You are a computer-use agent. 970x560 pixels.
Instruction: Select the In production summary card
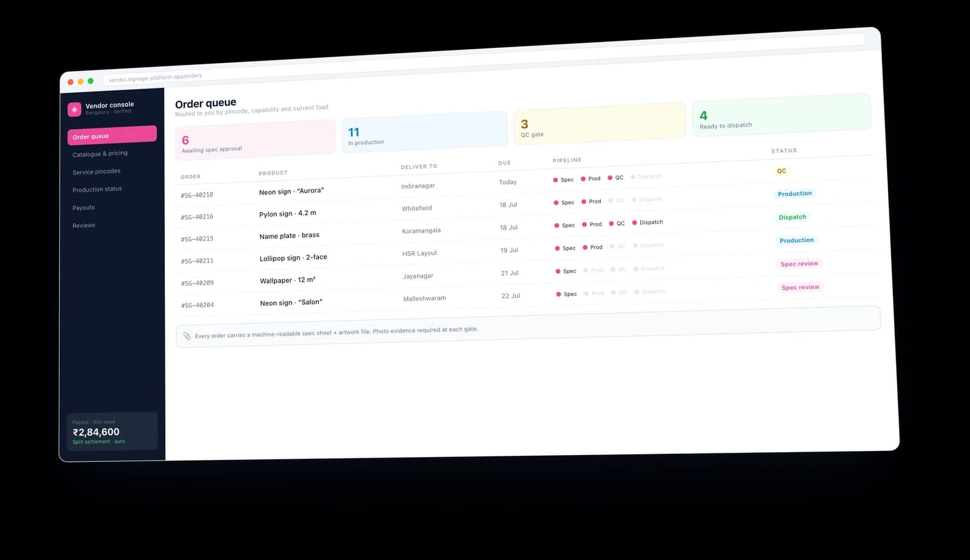pos(424,132)
